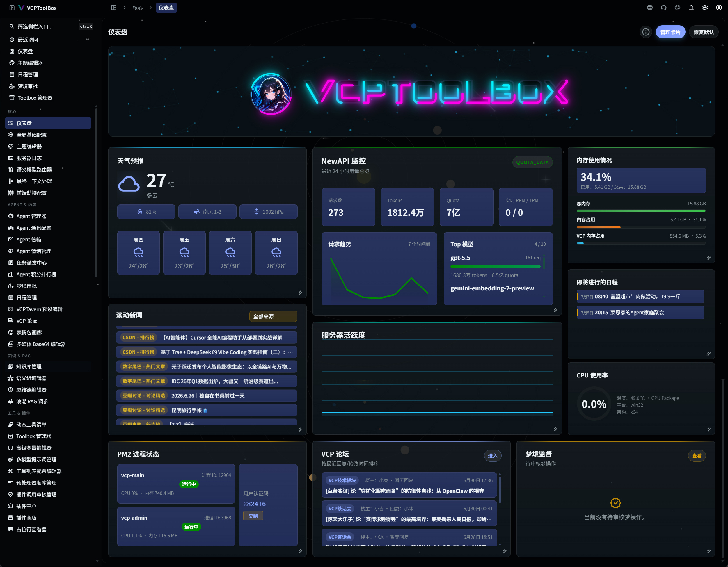Viewport: 728px width, 567px height.
Task: Open 最终上下文处理 sidebar item
Action: point(48,181)
